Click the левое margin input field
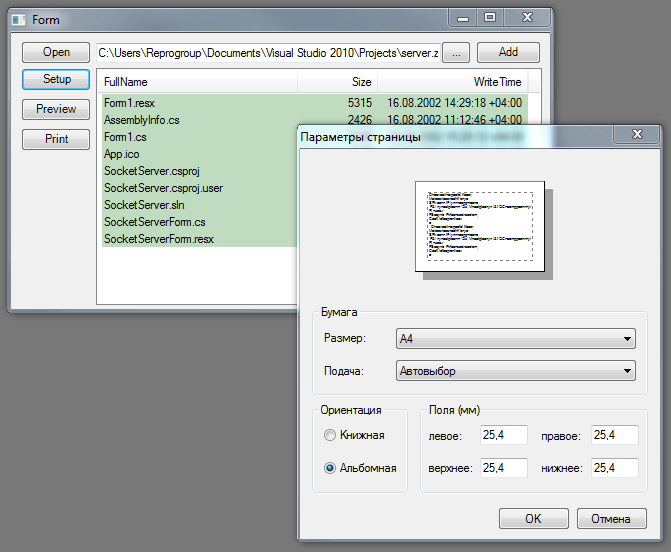This screenshot has width=671, height=552. pyautogui.click(x=503, y=435)
